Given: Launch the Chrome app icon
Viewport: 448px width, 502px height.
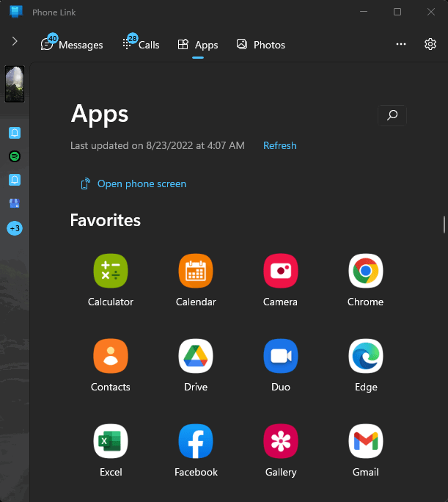Looking at the screenshot, I should [x=365, y=271].
